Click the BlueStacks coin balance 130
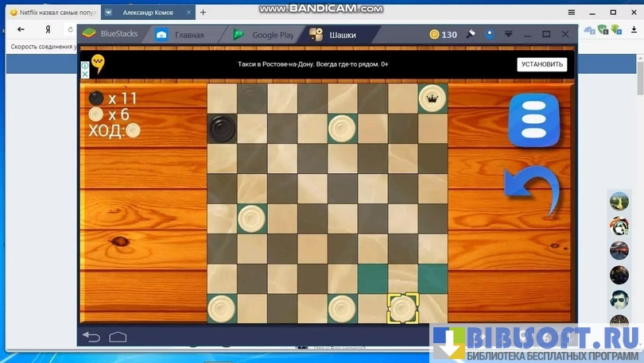644x363 pixels. tap(443, 34)
